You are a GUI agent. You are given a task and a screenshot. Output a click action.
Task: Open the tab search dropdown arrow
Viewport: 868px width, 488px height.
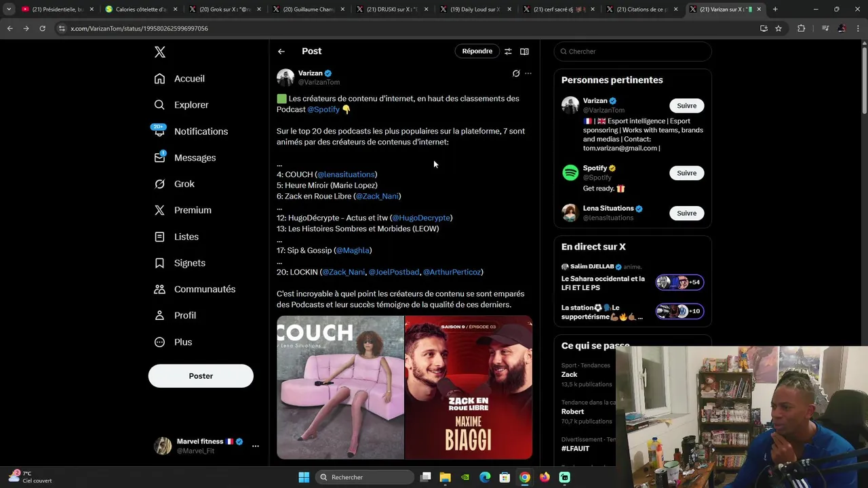pos(9,9)
